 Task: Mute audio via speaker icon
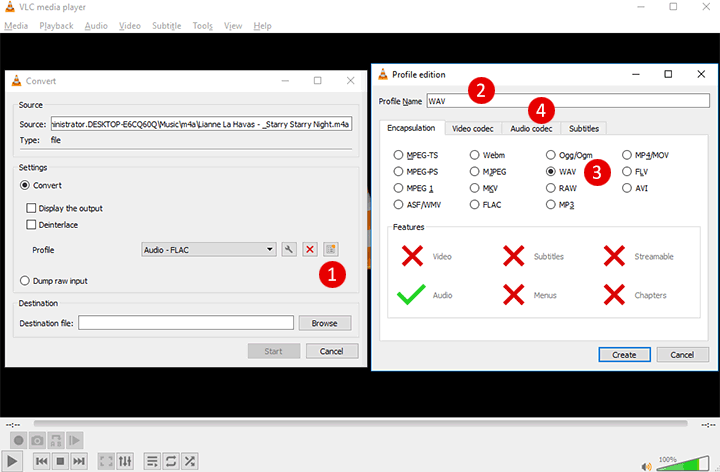pos(647,467)
